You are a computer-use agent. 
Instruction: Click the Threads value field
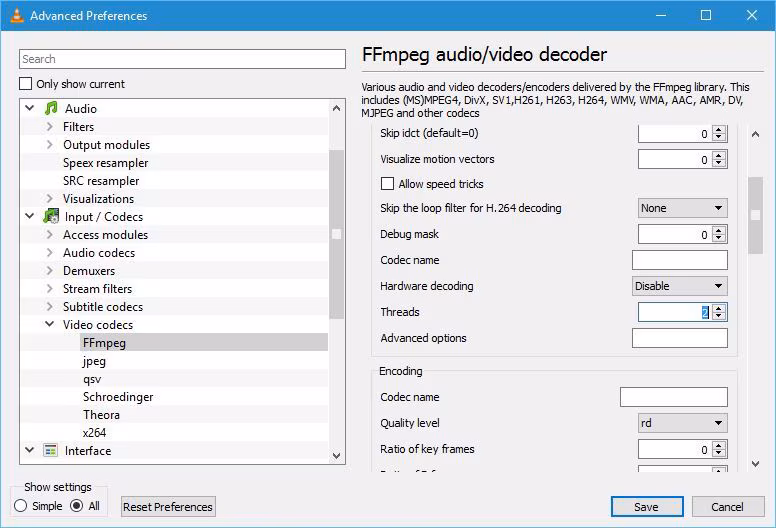coord(675,312)
